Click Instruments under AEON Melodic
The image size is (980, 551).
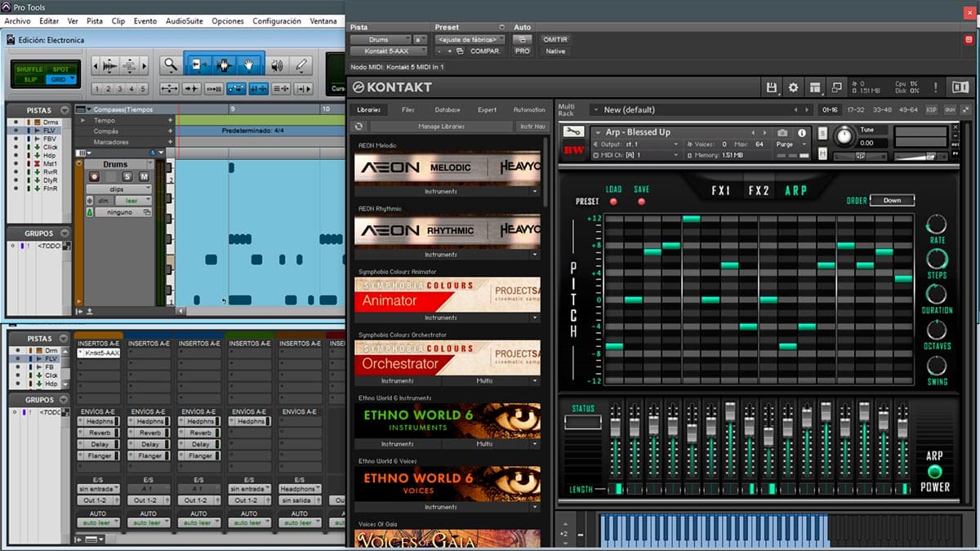[441, 192]
